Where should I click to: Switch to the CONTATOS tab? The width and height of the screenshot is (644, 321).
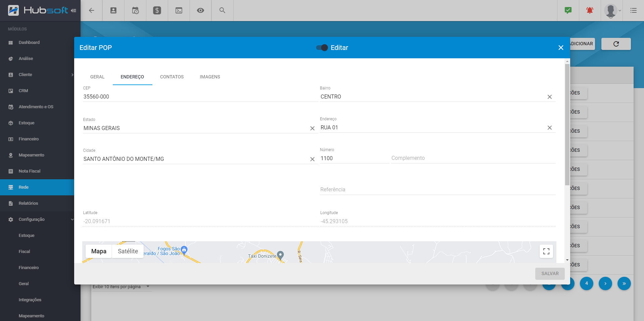(x=172, y=77)
